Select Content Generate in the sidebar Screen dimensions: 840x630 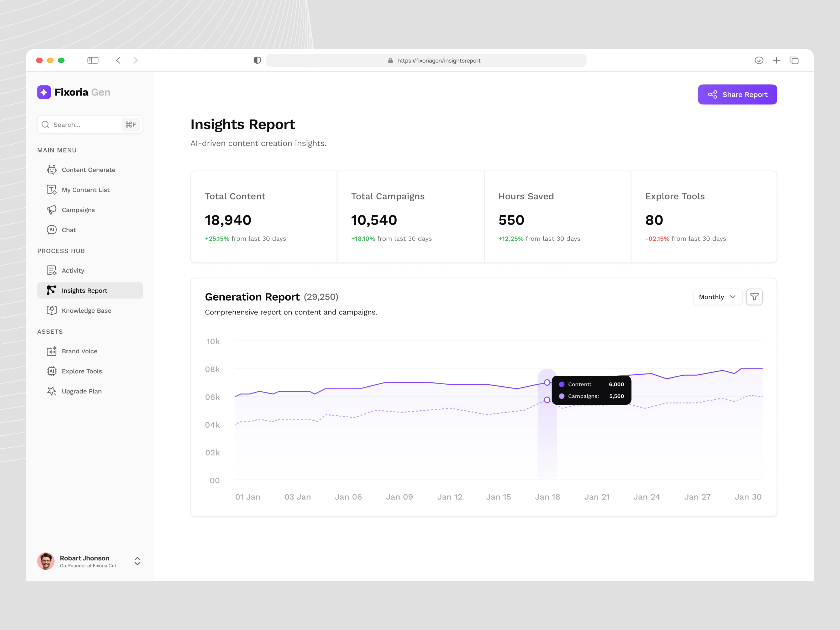(88, 170)
